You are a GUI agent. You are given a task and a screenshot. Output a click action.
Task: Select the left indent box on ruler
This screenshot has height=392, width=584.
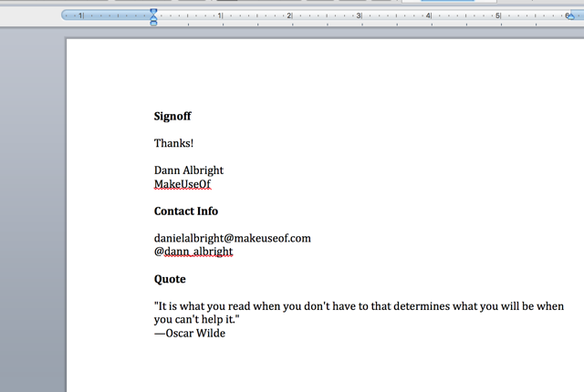pos(153,24)
